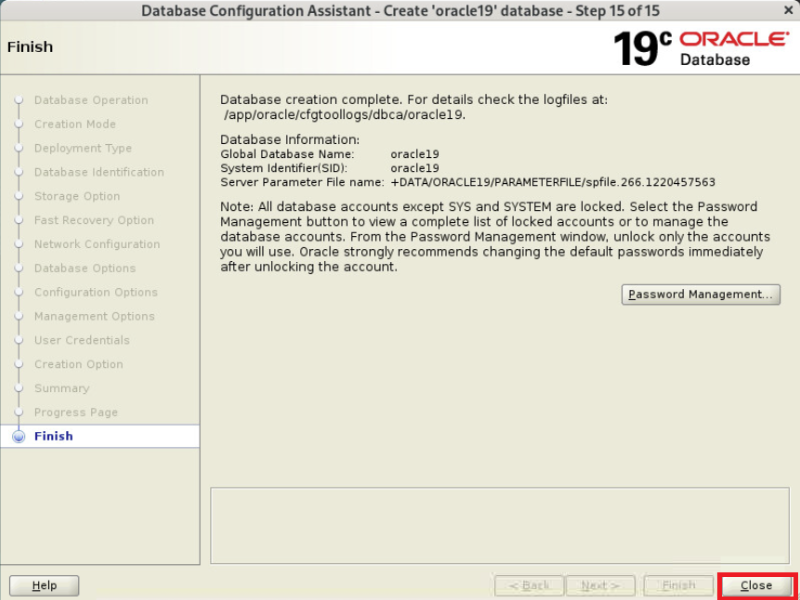
Task: Click the 'Database Information:' heading
Action: [290, 140]
